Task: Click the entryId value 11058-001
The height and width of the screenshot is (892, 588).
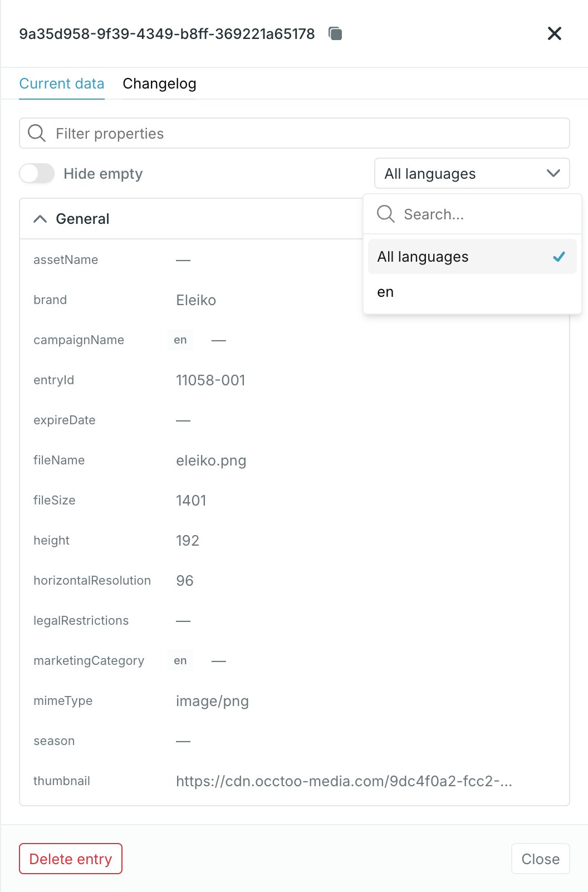Action: 210,380
